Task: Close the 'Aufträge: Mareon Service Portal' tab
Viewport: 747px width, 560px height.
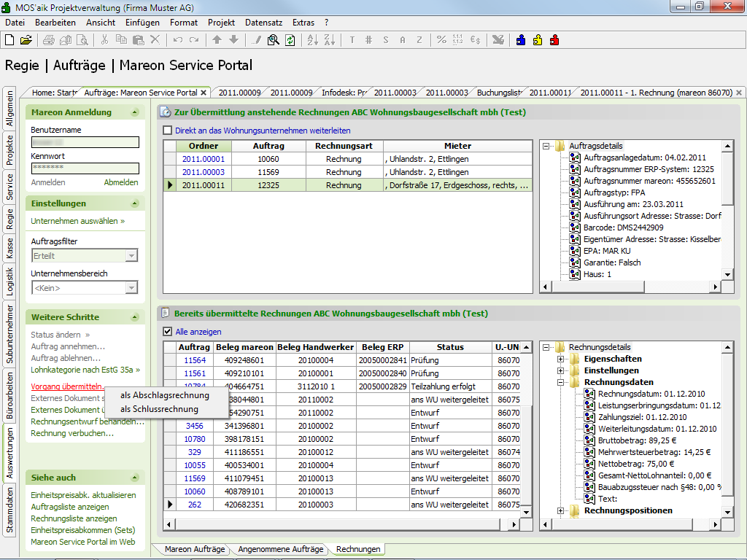Action: tap(204, 93)
